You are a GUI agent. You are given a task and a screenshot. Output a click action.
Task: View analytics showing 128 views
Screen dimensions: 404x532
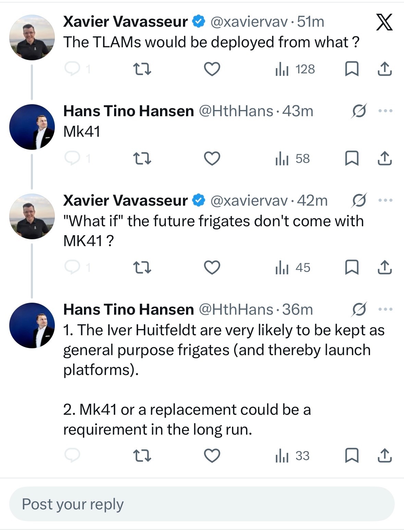coord(295,69)
